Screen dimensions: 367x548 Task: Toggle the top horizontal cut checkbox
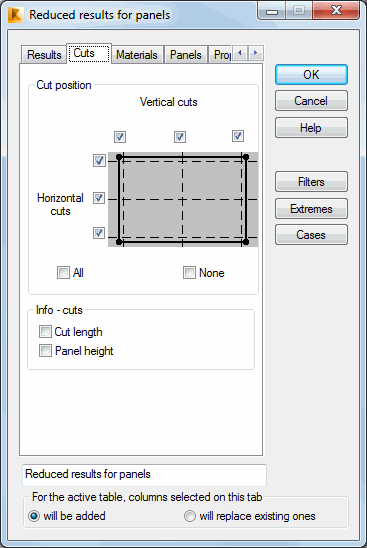point(99,161)
